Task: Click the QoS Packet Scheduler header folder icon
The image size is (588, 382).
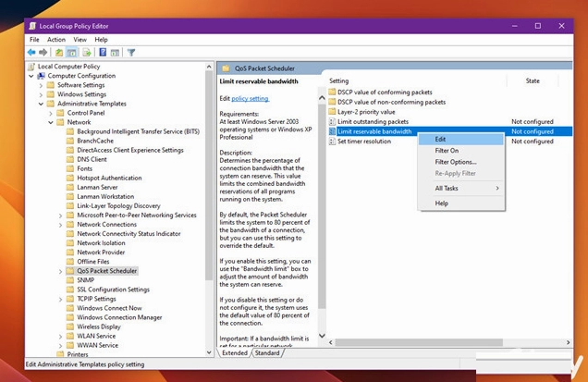Action: pyautogui.click(x=226, y=68)
